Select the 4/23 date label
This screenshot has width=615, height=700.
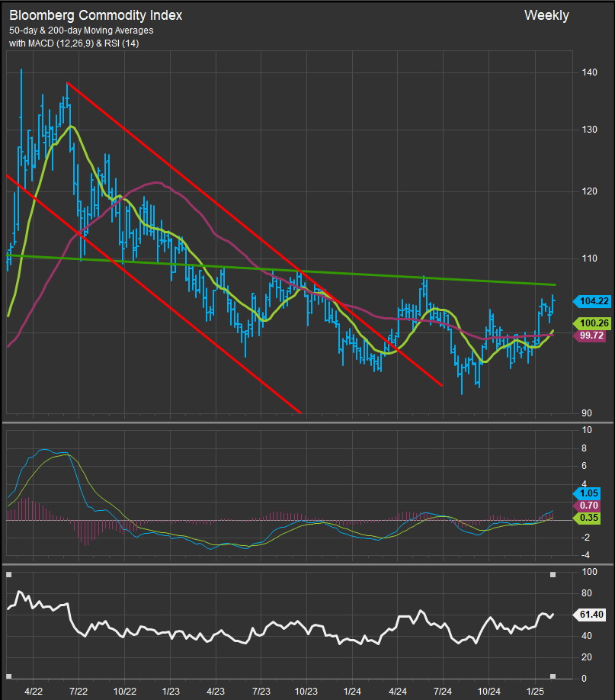(x=216, y=692)
